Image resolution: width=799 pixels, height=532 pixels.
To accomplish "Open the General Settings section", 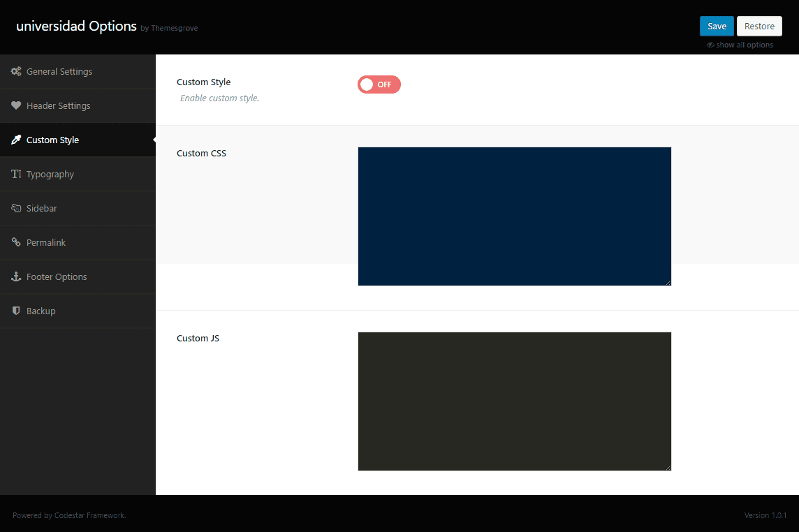I will (x=59, y=72).
